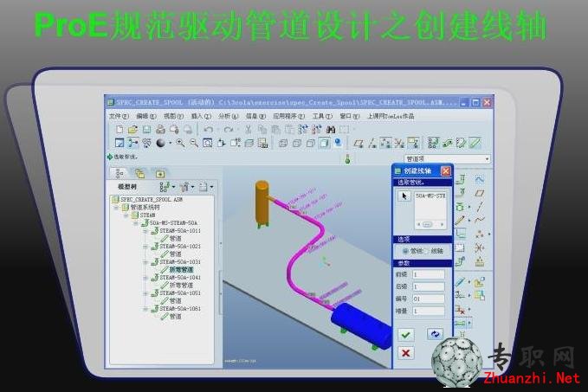Open the 插入(I) menu
Image resolution: width=588 pixels, height=392 pixels.
coord(201,116)
